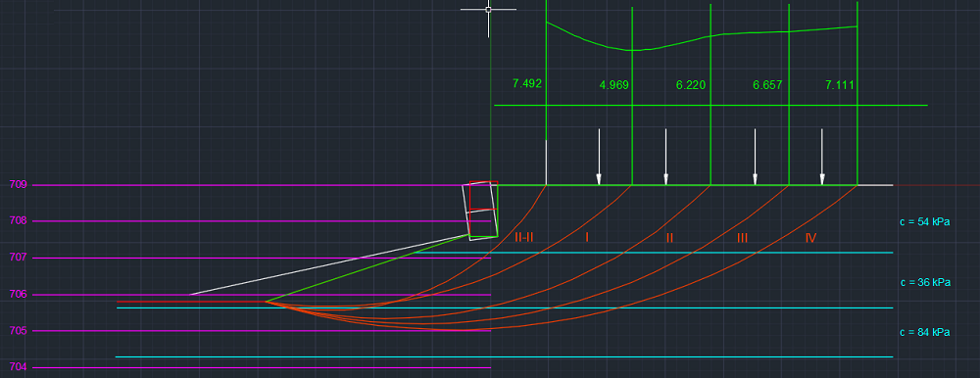This screenshot has width=980, height=378.
Task: Select the red rectangle retaining wall block
Action: (x=484, y=195)
